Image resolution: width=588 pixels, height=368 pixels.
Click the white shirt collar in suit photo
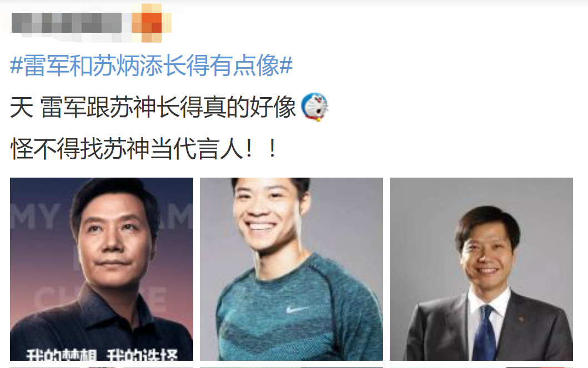[x=488, y=300]
